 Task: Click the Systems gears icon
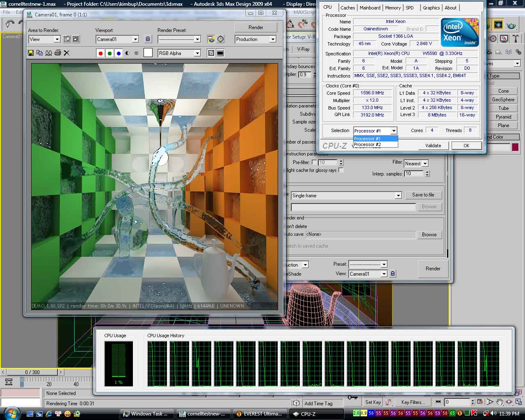click(x=518, y=52)
